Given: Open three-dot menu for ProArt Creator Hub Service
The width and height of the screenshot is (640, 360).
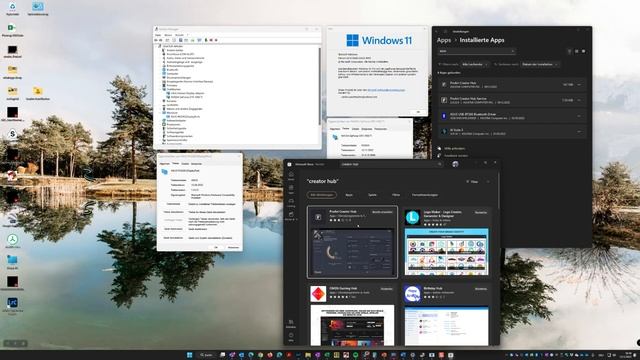Looking at the screenshot, I should tap(579, 100).
